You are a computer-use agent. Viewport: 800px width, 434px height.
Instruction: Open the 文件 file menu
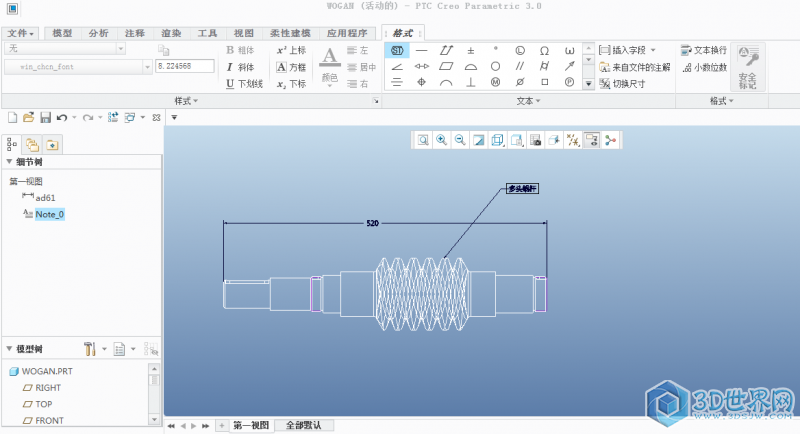pos(20,33)
